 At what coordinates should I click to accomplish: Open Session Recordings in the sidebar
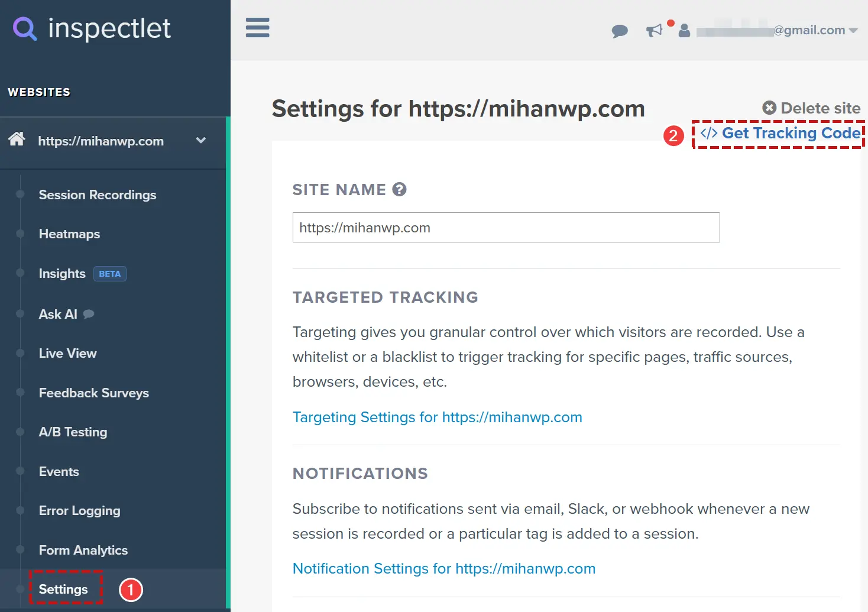coord(98,195)
